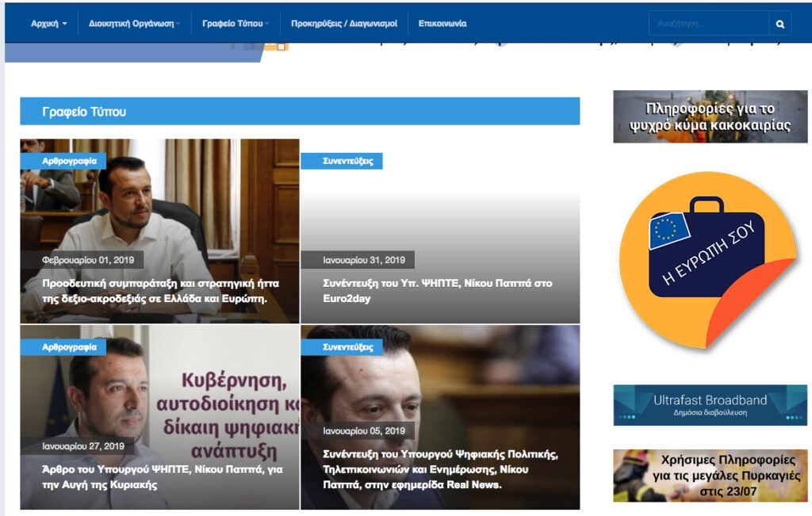
Task: Click the search magnifier icon
Action: pos(780,24)
